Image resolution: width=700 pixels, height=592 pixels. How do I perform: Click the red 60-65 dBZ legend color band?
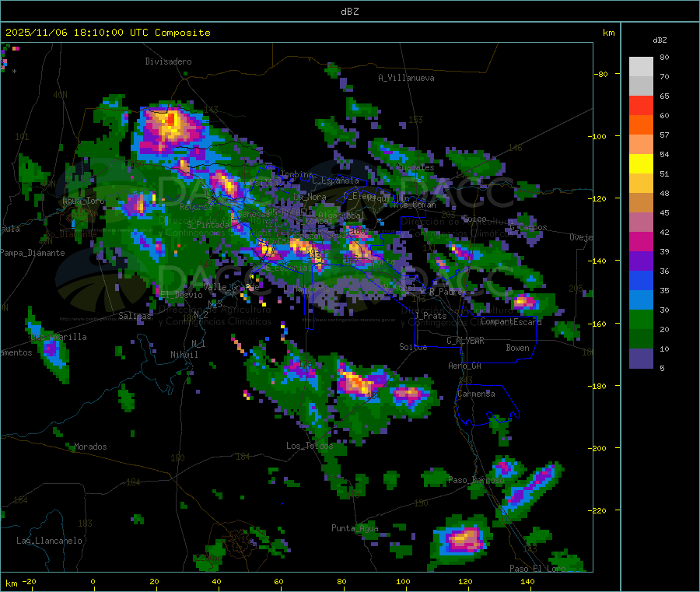641,105
